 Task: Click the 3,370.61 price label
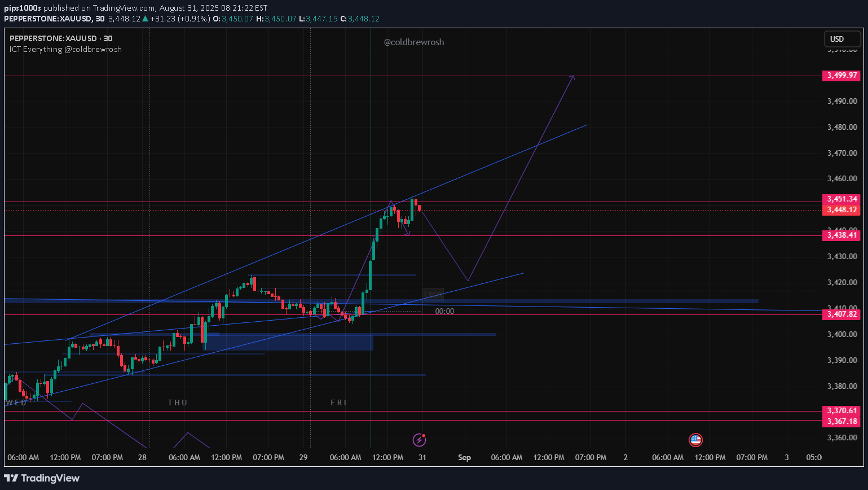tap(842, 411)
